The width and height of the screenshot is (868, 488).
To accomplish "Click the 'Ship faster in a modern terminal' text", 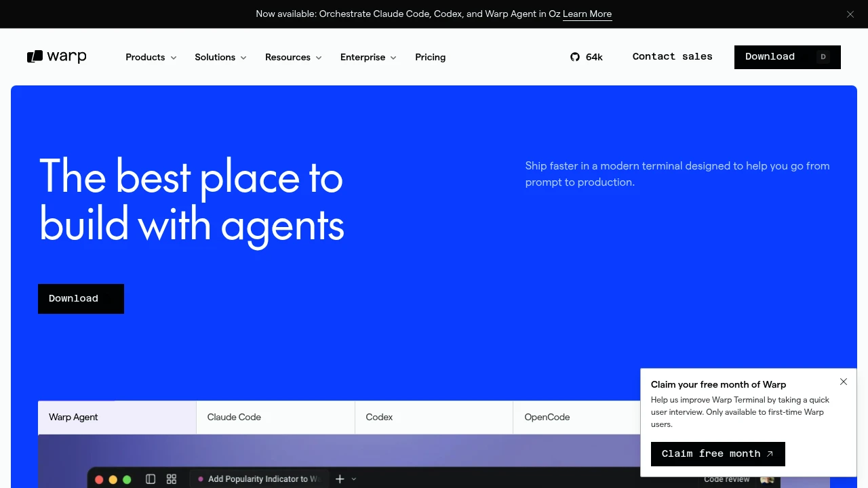I will click(x=677, y=174).
